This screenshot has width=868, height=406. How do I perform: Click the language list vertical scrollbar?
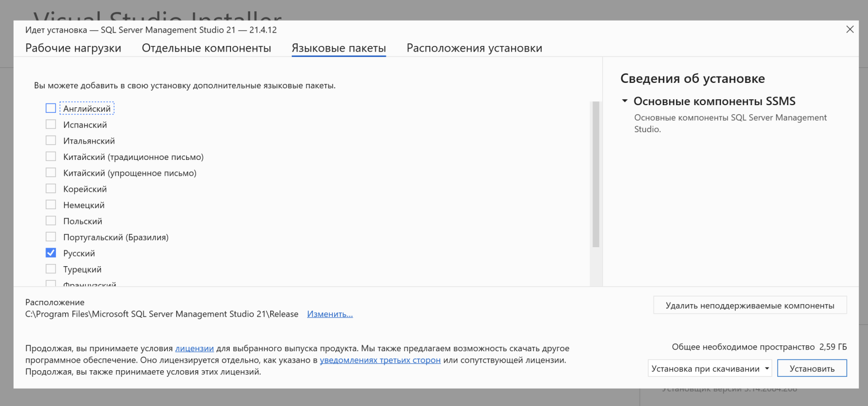pyautogui.click(x=596, y=173)
